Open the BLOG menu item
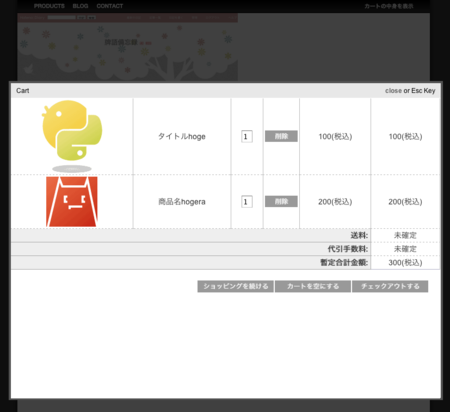This screenshot has height=412, width=450. pyautogui.click(x=80, y=6)
